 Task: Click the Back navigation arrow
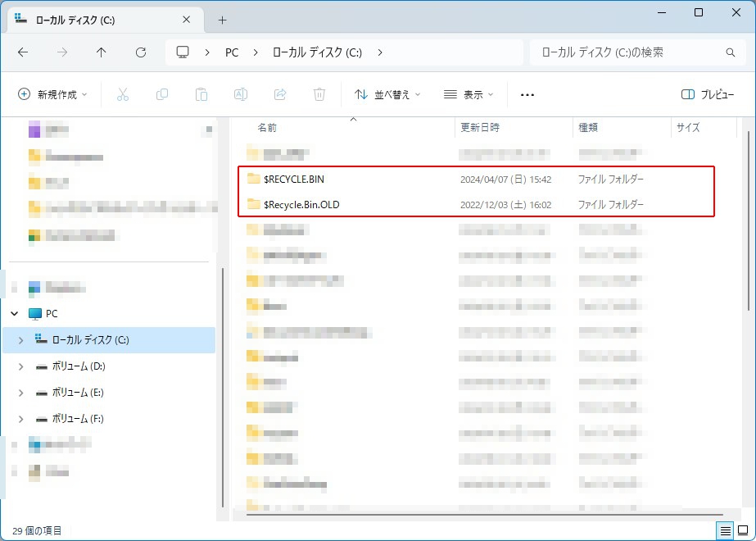[23, 52]
